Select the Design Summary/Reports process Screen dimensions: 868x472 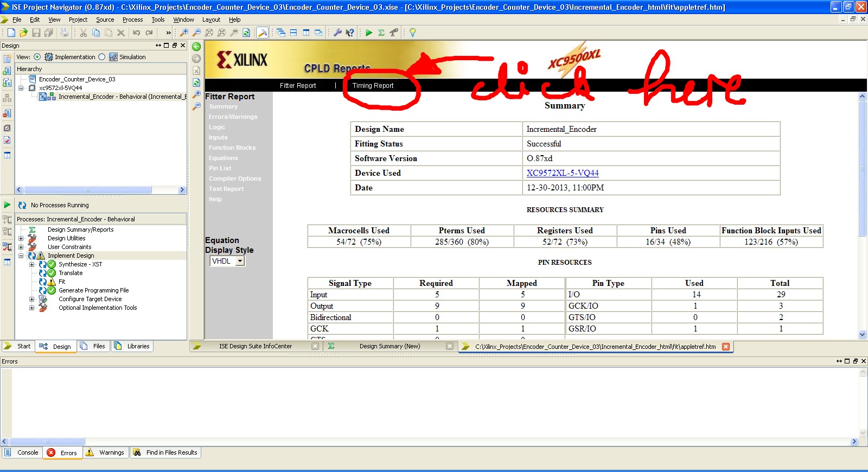80,229
